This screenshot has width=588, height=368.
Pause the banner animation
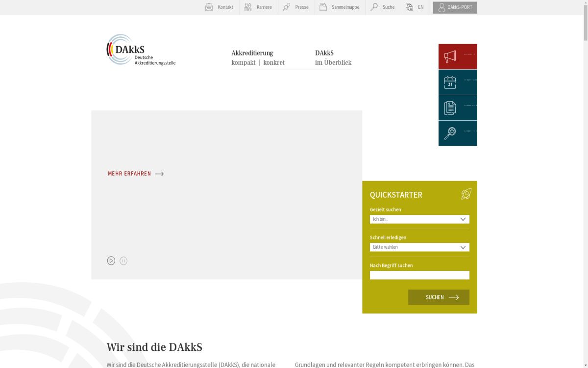pyautogui.click(x=123, y=261)
